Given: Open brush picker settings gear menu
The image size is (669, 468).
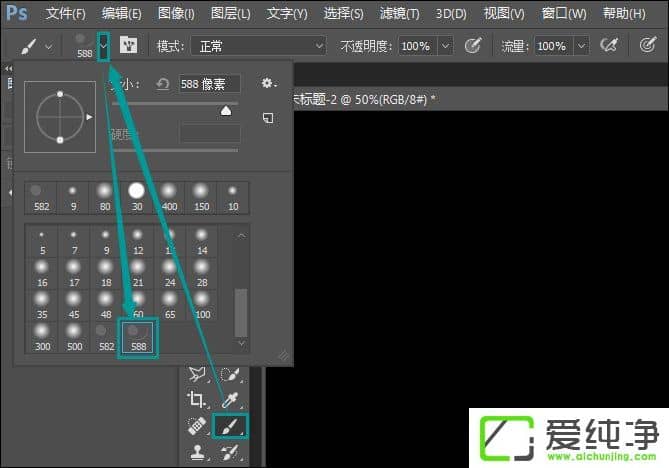Looking at the screenshot, I should coord(267,84).
